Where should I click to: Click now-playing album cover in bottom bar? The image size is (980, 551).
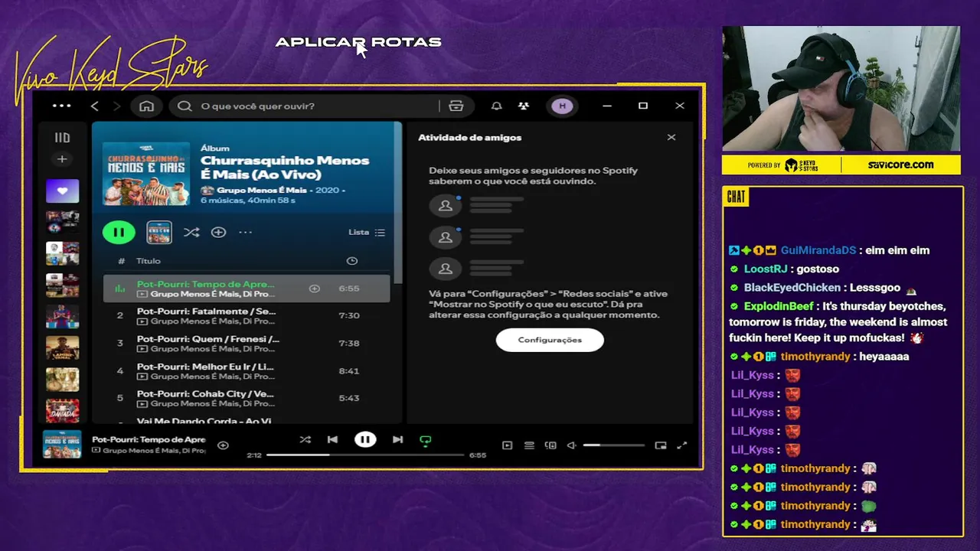[x=62, y=445]
